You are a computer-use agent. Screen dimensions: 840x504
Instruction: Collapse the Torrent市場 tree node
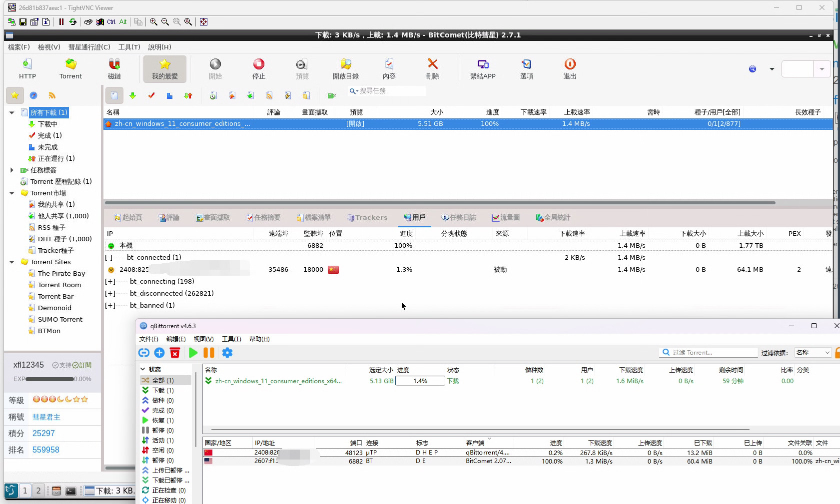[12, 193]
